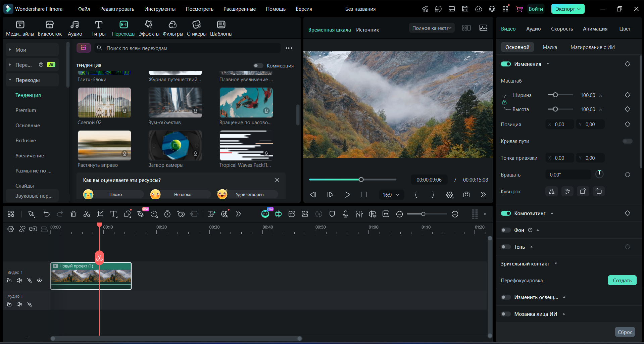Click the Создать button for Перефокусировка
This screenshot has height=344, width=644.
tap(622, 281)
